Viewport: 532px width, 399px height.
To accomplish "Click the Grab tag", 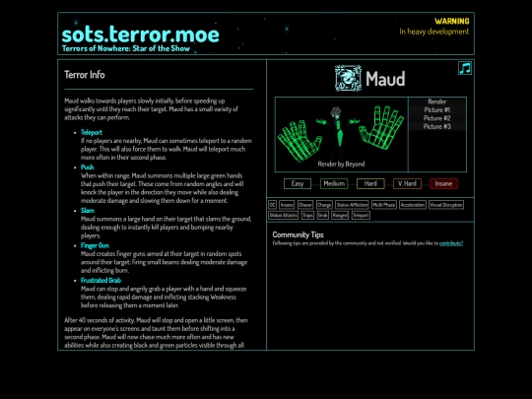I will click(323, 215).
